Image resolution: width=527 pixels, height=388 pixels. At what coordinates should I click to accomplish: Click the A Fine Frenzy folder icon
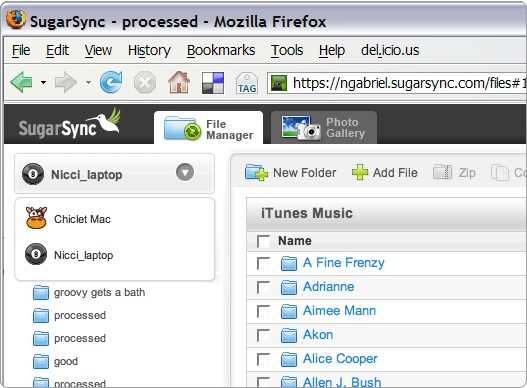[289, 263]
